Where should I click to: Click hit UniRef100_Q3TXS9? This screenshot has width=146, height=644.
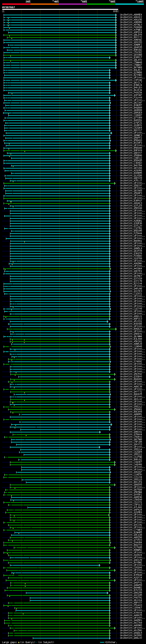[131, 279]
